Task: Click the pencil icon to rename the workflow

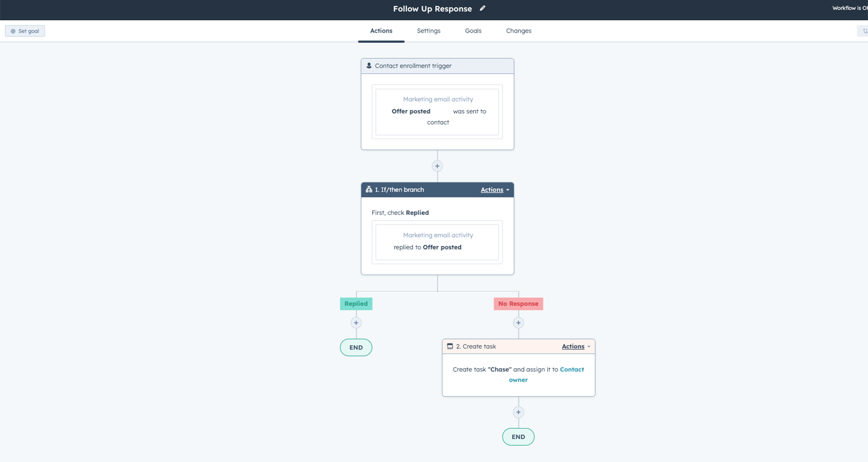Action: (x=482, y=8)
